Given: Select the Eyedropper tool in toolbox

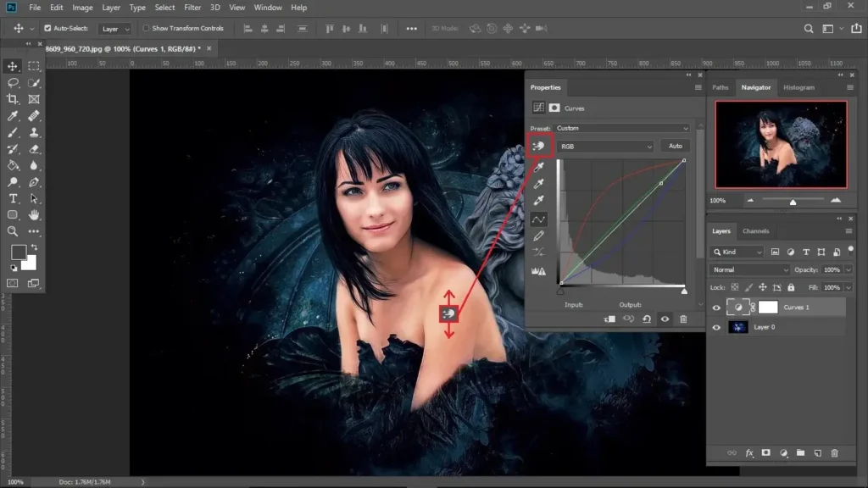Looking at the screenshot, I should 12,116.
